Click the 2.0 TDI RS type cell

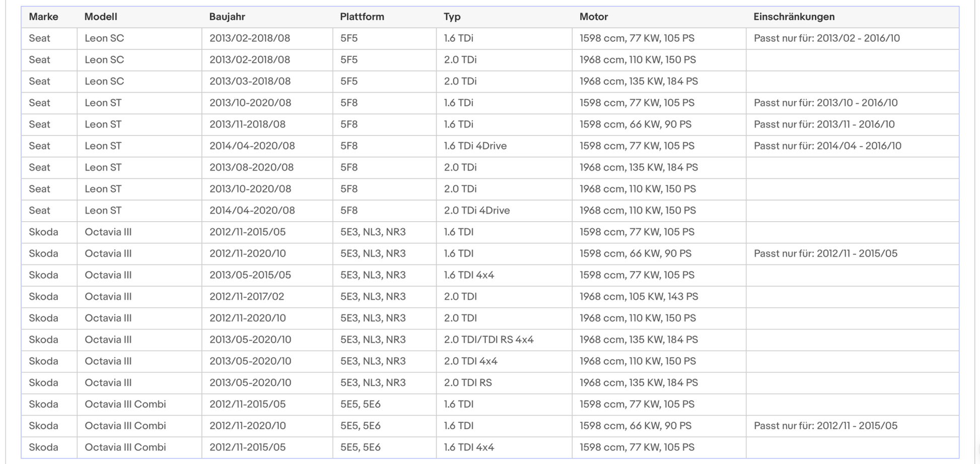(467, 382)
